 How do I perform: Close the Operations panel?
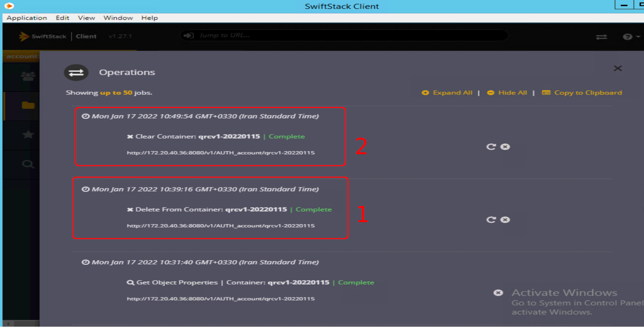[617, 68]
